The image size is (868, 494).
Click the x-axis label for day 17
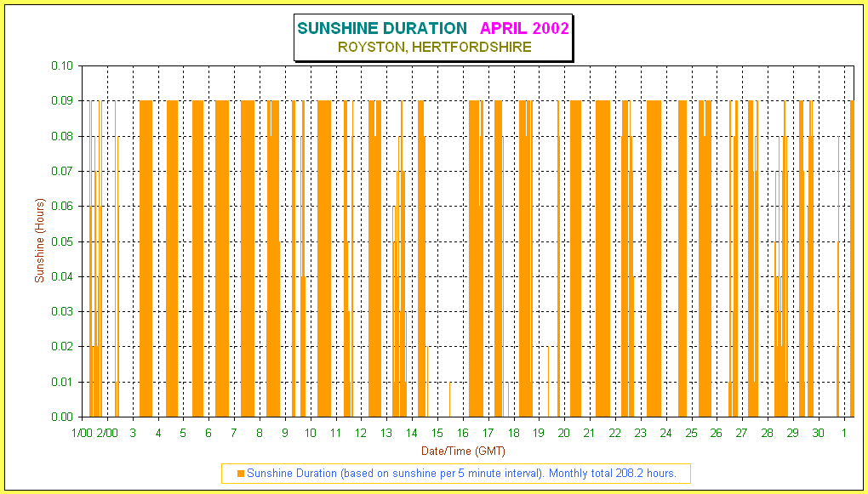488,433
